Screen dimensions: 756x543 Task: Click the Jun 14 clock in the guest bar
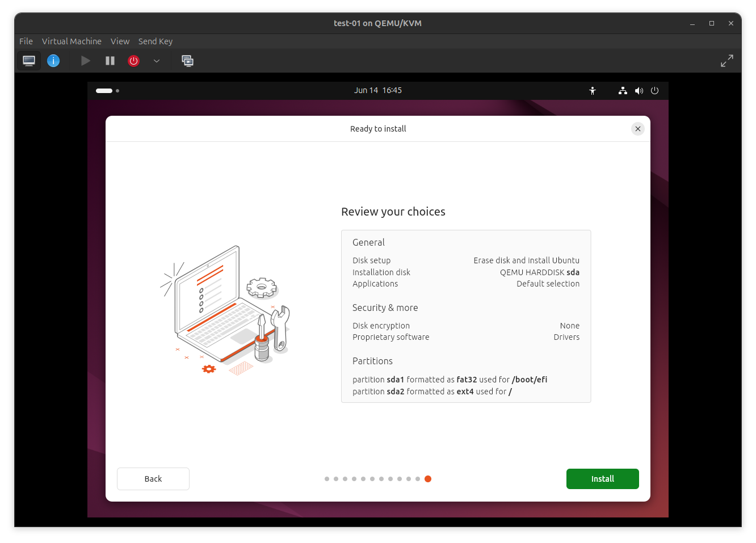377,90
